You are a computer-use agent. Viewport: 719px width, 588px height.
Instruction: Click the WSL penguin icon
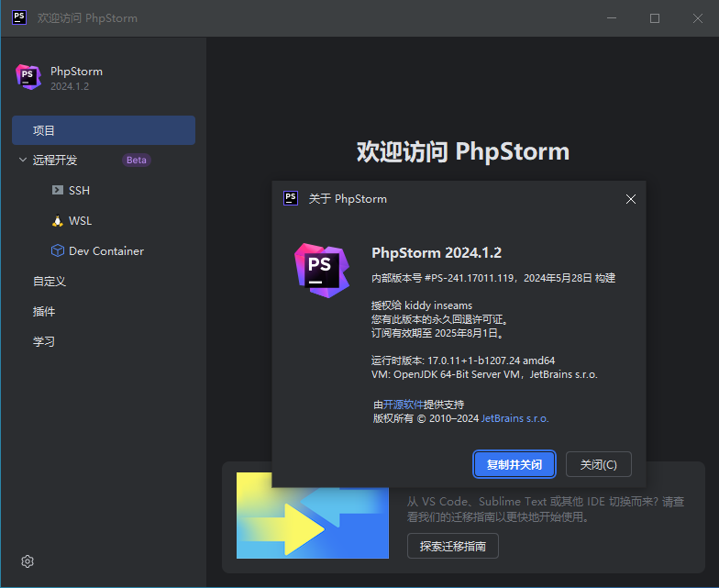(57, 220)
